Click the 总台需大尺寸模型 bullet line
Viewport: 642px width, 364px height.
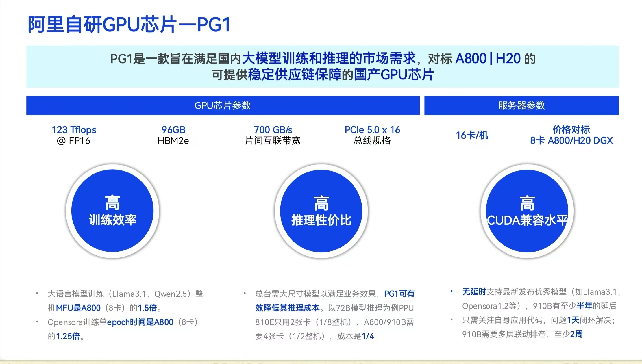coord(335,294)
